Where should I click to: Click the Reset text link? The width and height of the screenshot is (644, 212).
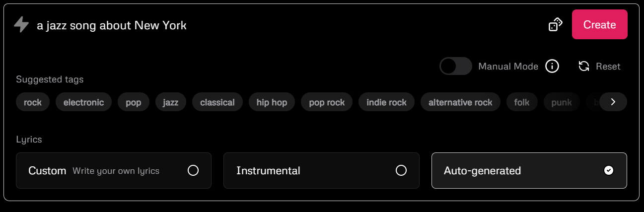[x=608, y=66]
